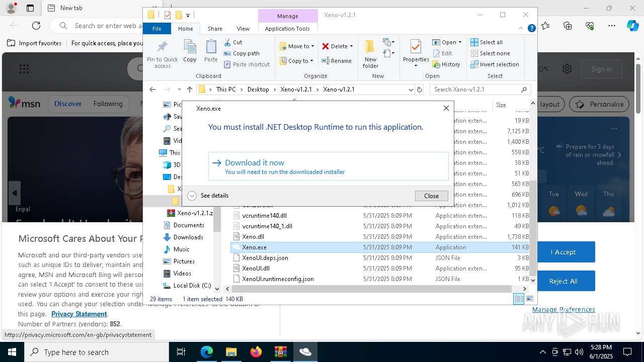Open the Application Tools tab

[x=287, y=29]
